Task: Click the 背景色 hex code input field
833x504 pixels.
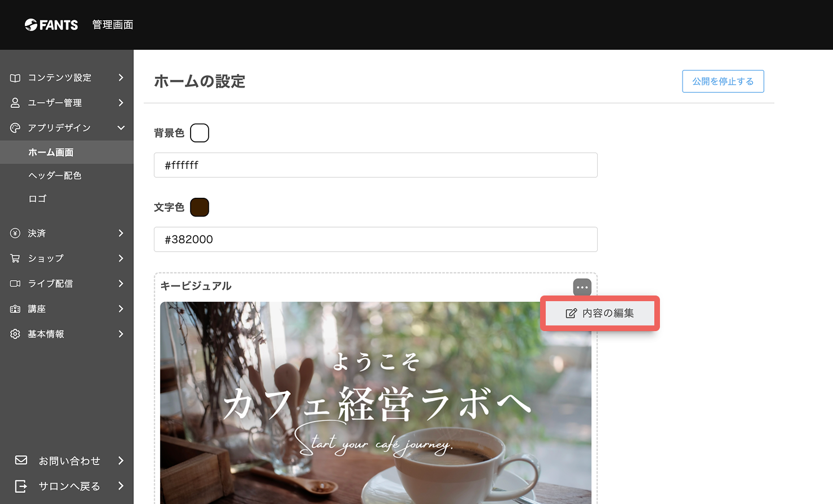Action: 376,165
